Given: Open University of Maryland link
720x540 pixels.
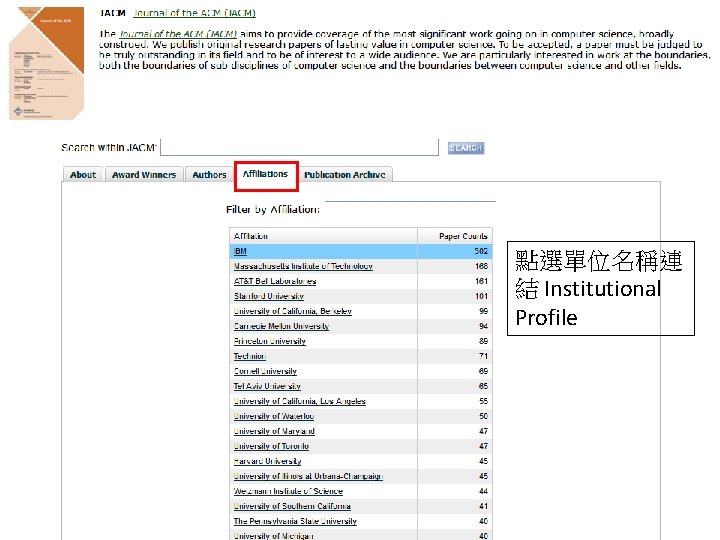Looking at the screenshot, I should pos(274,431).
